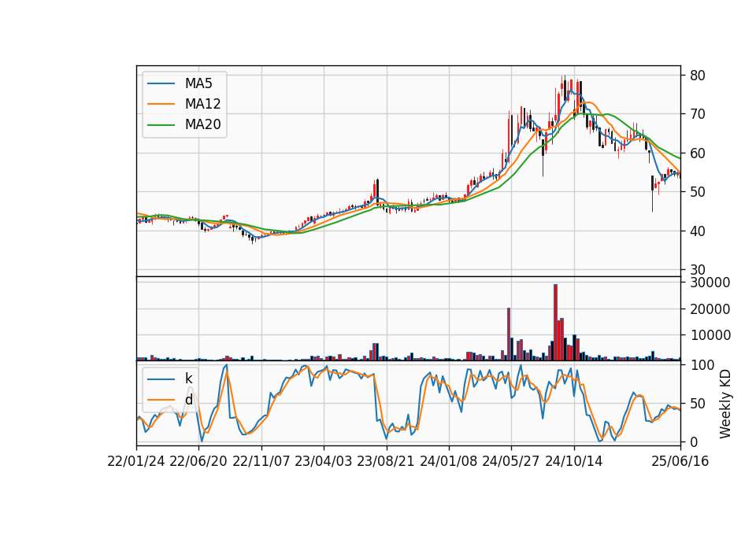Click the 22/01/24 date tick label
This screenshot has width=756, height=543.
136,461
